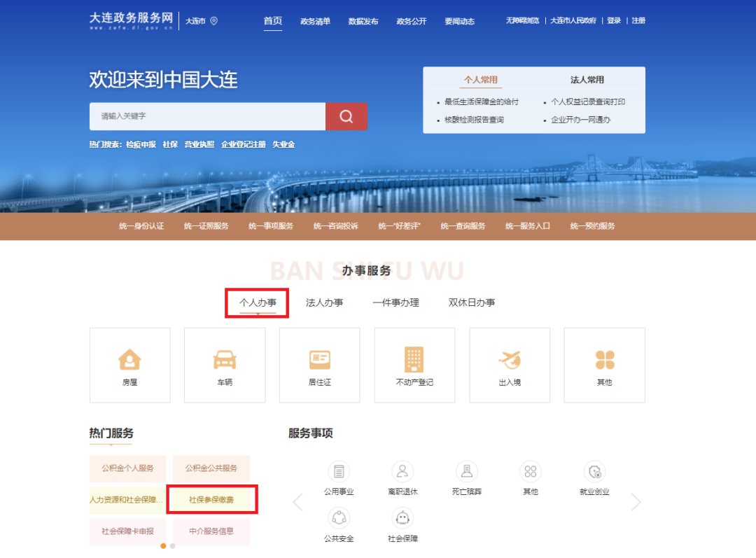Image resolution: width=756 pixels, height=558 pixels.
Task: Open 最低生活保障金的给付 link
Action: [481, 102]
